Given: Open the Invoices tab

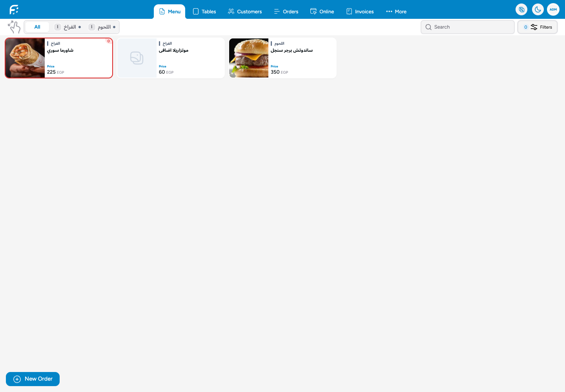Looking at the screenshot, I should click(360, 12).
